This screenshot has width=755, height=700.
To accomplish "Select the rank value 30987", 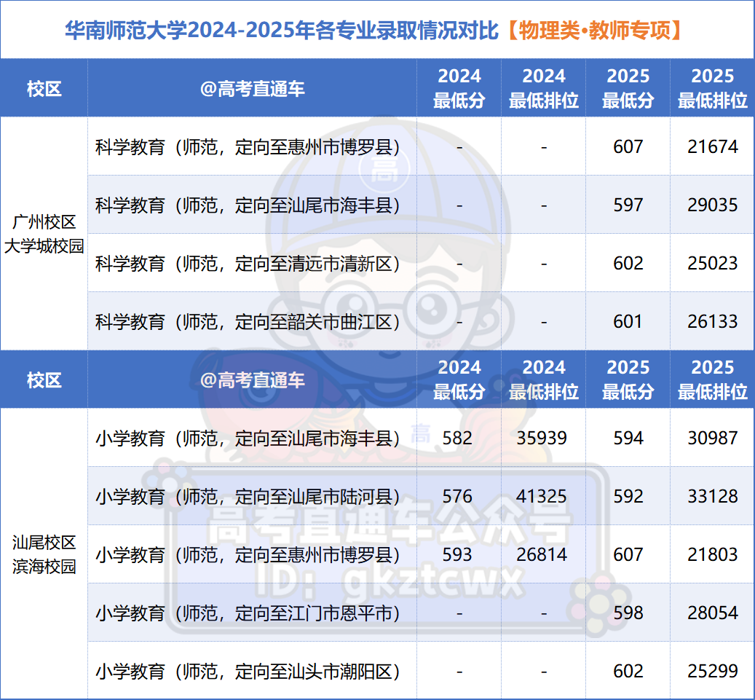I will 712,438.
